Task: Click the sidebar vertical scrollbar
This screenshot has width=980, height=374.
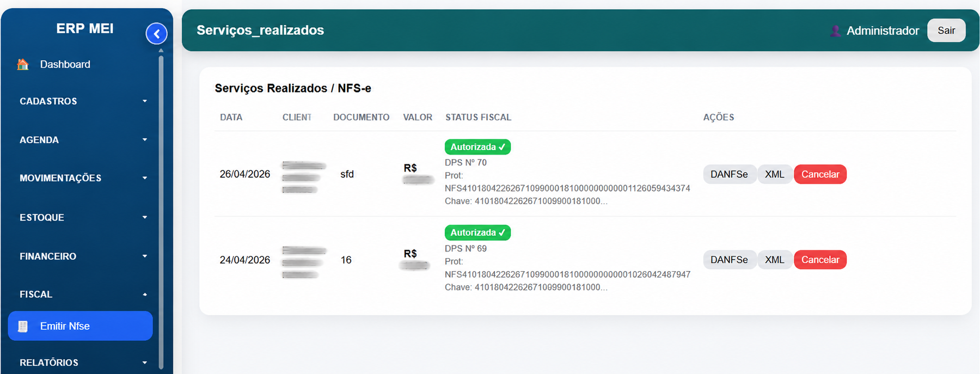Action: tap(161, 212)
